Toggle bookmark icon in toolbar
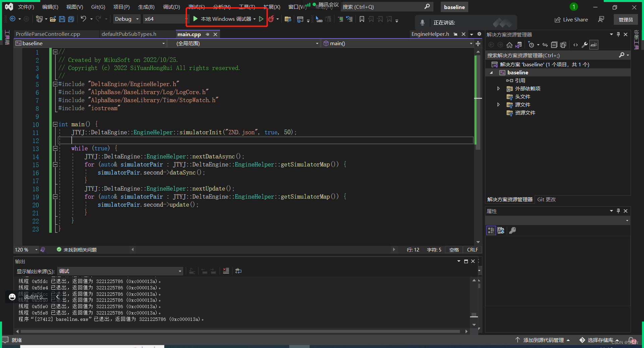 362,19
